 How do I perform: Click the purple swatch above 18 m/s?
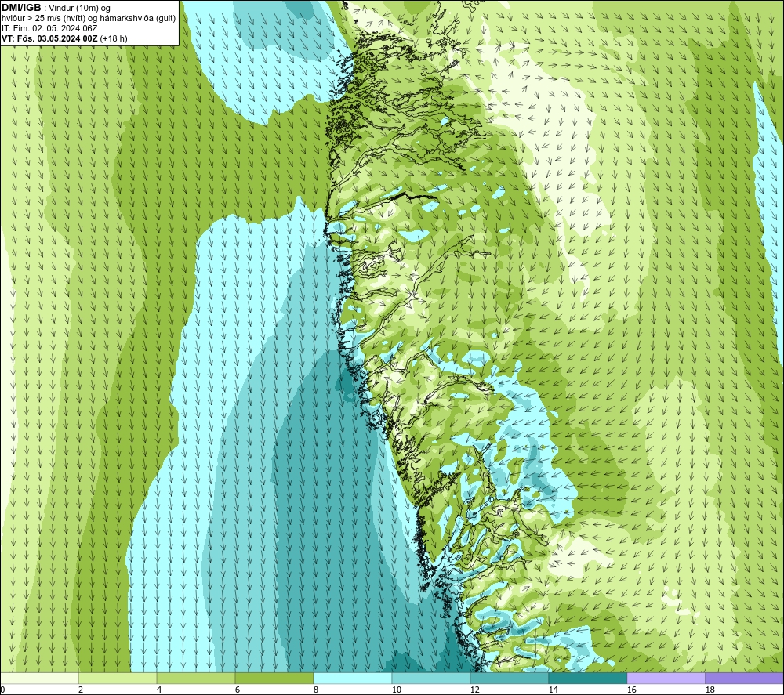744,679
